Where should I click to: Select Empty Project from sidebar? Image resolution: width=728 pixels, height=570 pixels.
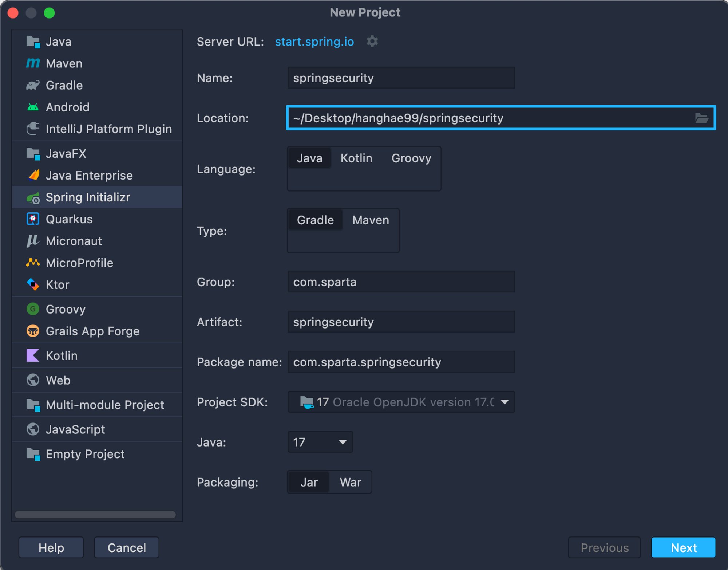(x=85, y=454)
